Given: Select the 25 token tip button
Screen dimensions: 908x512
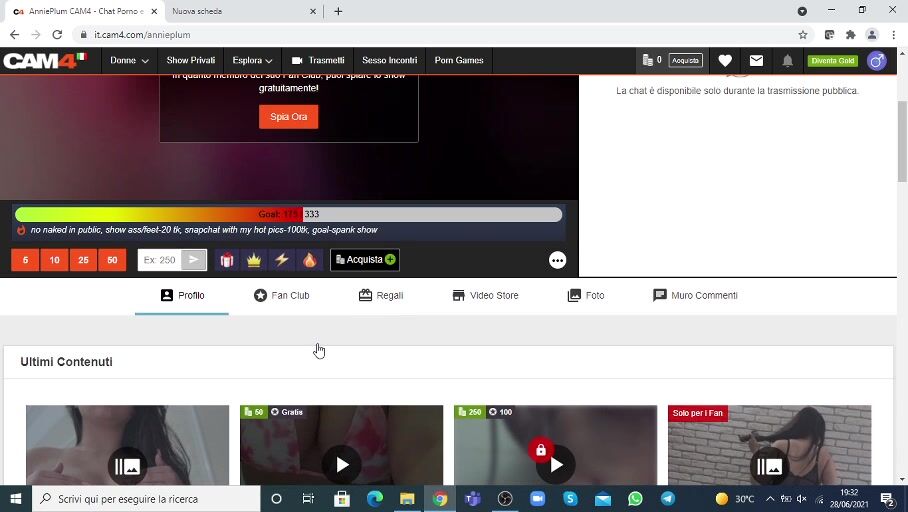Looking at the screenshot, I should coord(83,260).
